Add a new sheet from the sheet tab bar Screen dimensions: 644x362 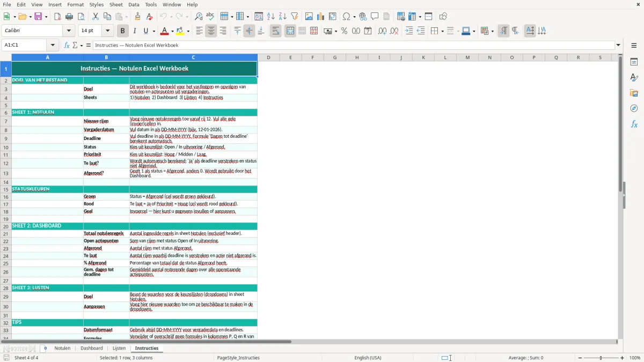(x=45, y=348)
